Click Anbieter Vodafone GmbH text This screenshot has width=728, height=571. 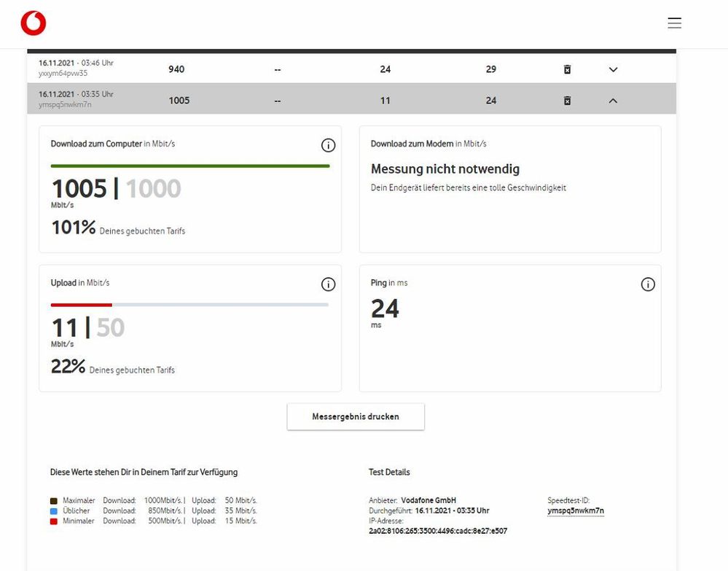(412, 500)
